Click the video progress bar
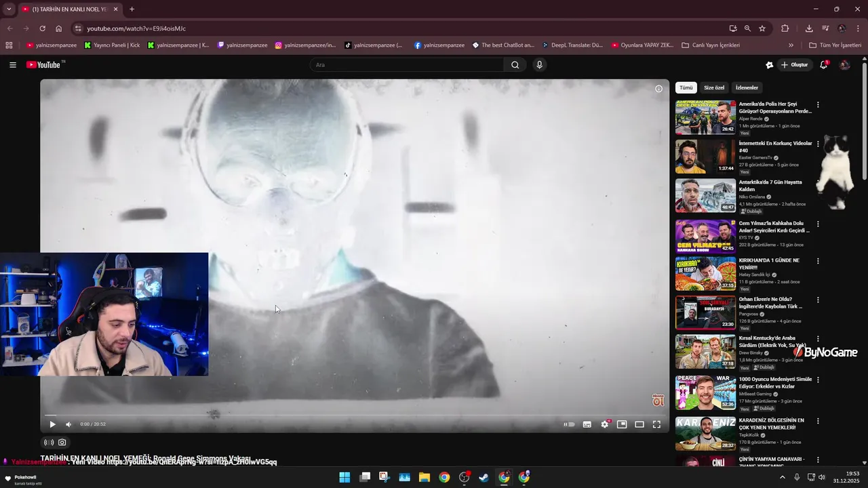 (355, 415)
